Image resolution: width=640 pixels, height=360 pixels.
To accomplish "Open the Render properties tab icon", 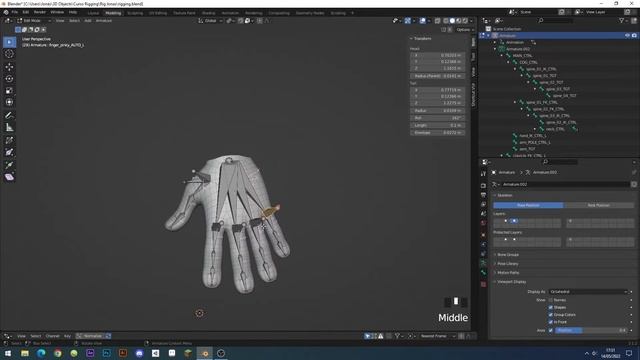I will (483, 186).
